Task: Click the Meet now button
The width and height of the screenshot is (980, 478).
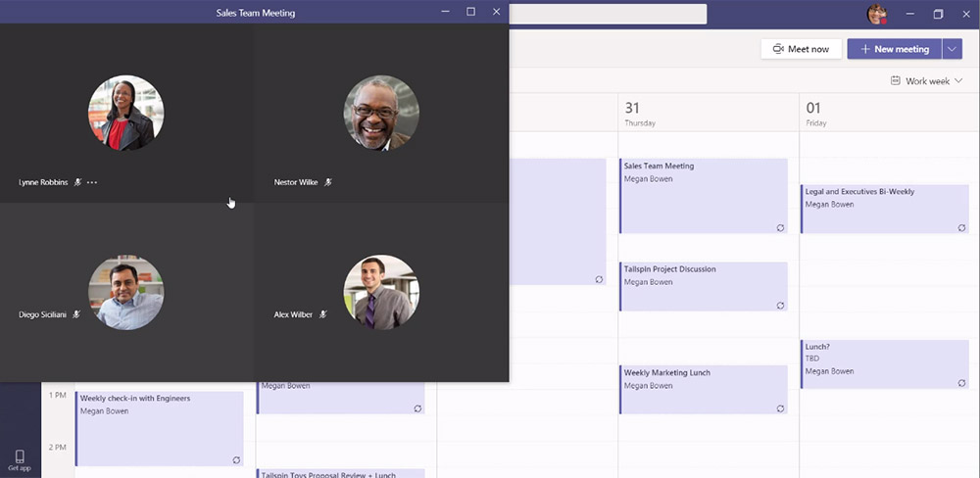Action: (801, 49)
